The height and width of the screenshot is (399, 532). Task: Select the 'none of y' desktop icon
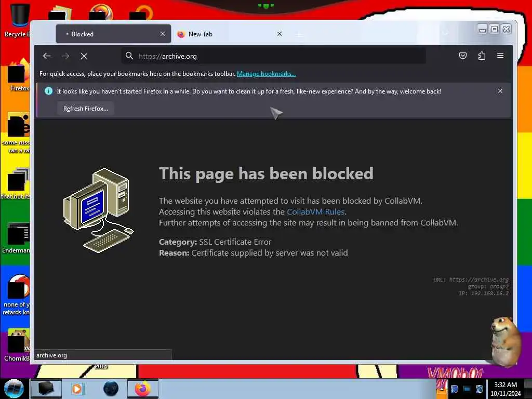click(x=16, y=295)
